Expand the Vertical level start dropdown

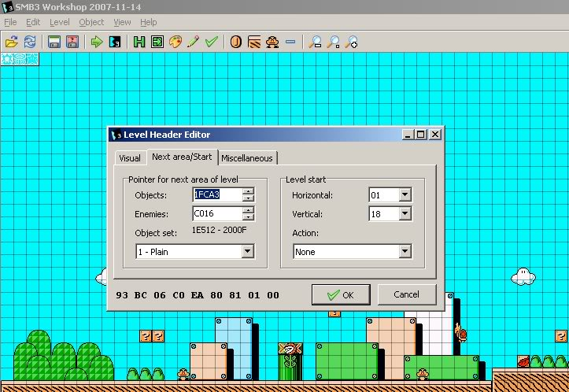click(x=405, y=213)
